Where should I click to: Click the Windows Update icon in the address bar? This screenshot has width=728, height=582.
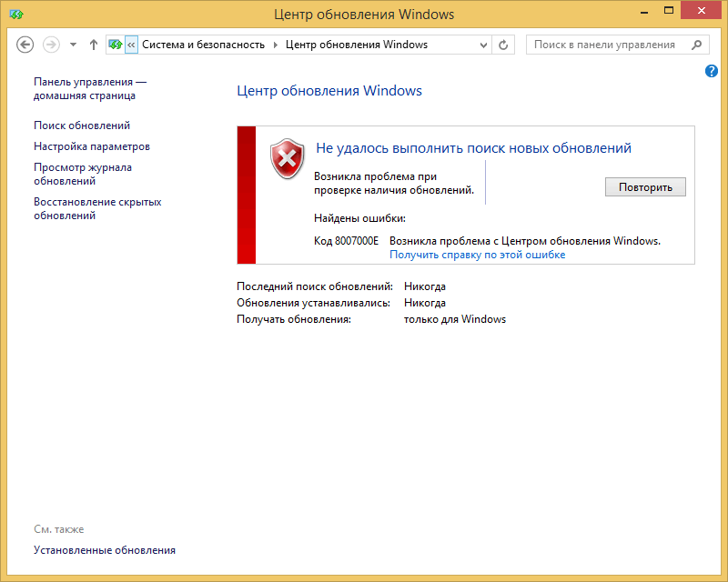pos(116,45)
